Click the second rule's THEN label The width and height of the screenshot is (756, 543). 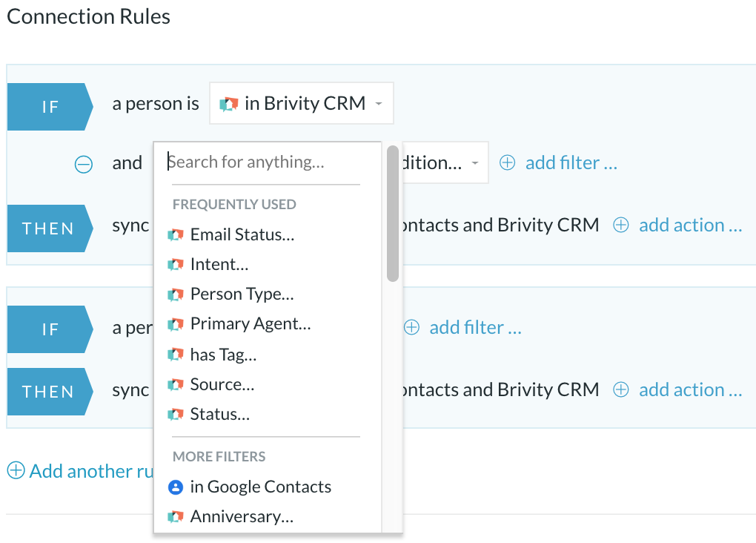pos(50,392)
